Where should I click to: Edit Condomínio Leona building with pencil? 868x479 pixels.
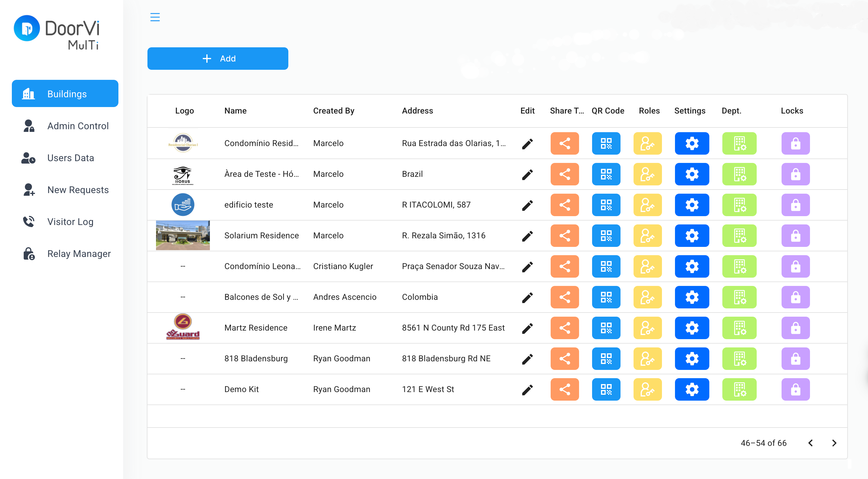coord(527,267)
